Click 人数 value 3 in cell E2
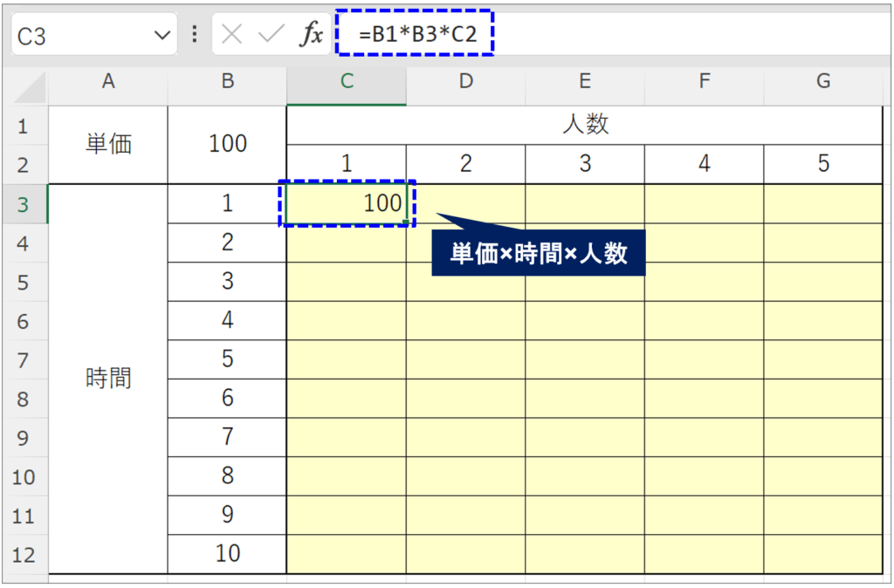The image size is (894, 588). coord(585,164)
